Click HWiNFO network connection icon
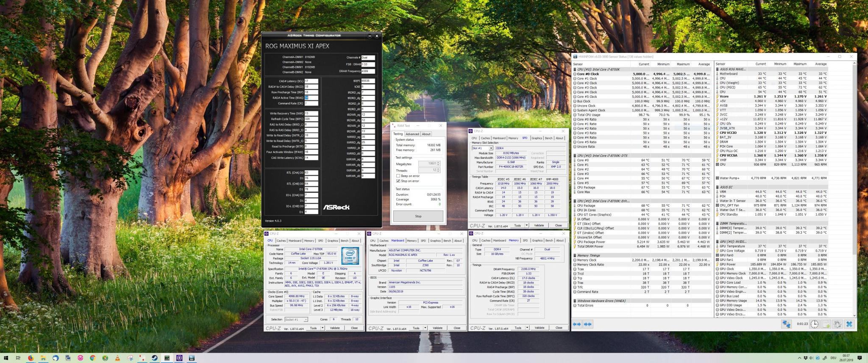This screenshot has height=363, width=868. pyautogui.click(x=786, y=324)
